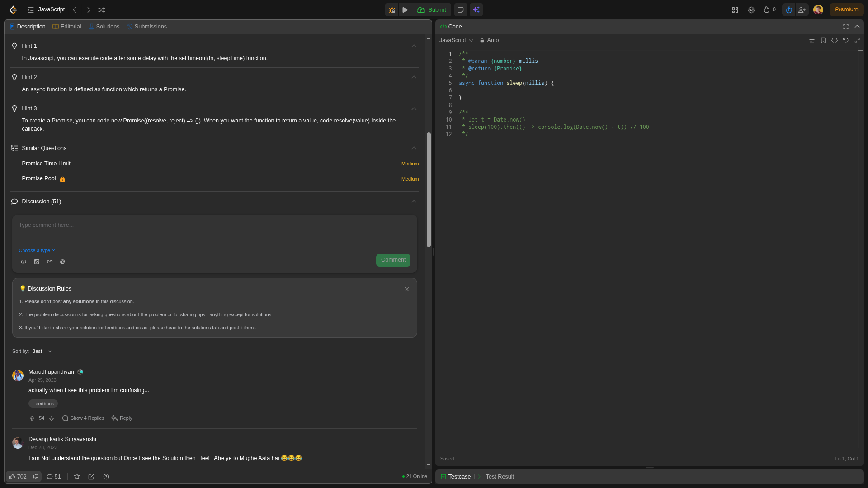This screenshot has height=488, width=868.
Task: Open the Choose a type dropdown
Action: pyautogui.click(x=37, y=250)
